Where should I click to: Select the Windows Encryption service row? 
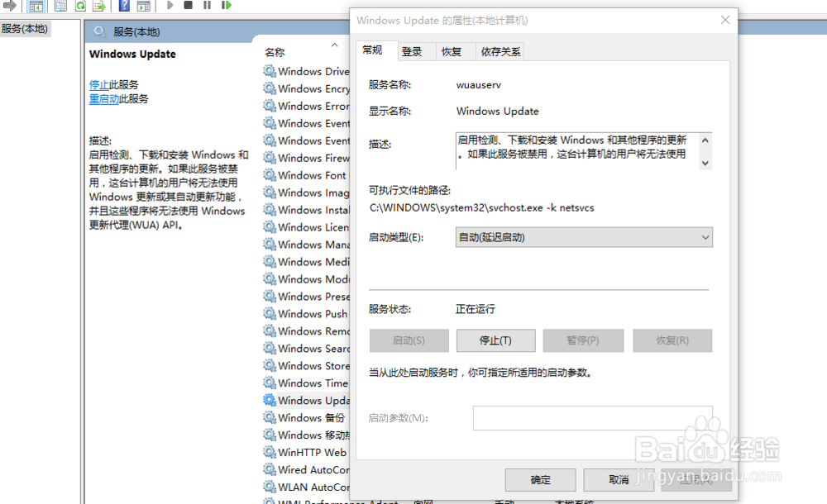pos(307,88)
